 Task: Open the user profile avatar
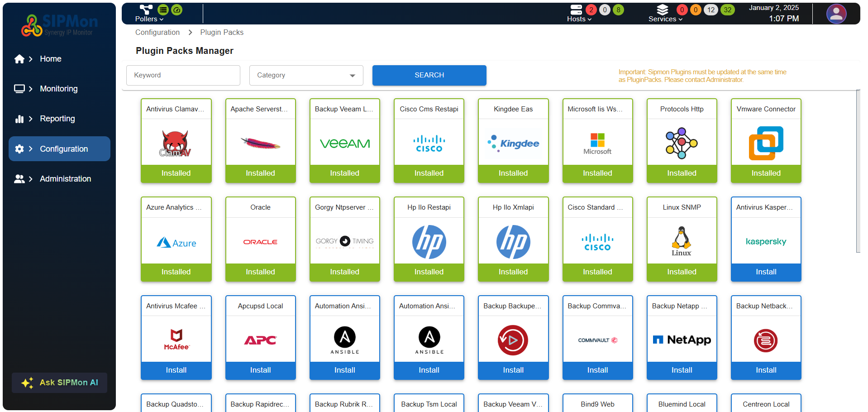click(836, 14)
